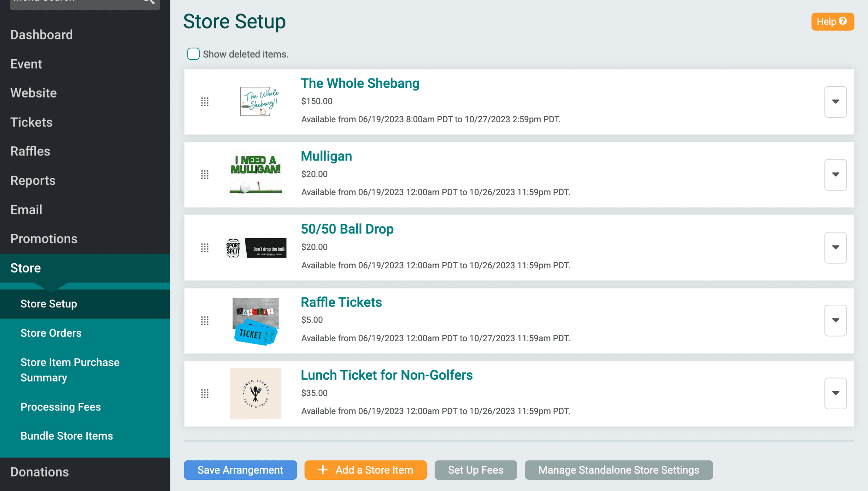
Task: Click the Lunch Ticket item thumbnail image
Action: coord(255,394)
